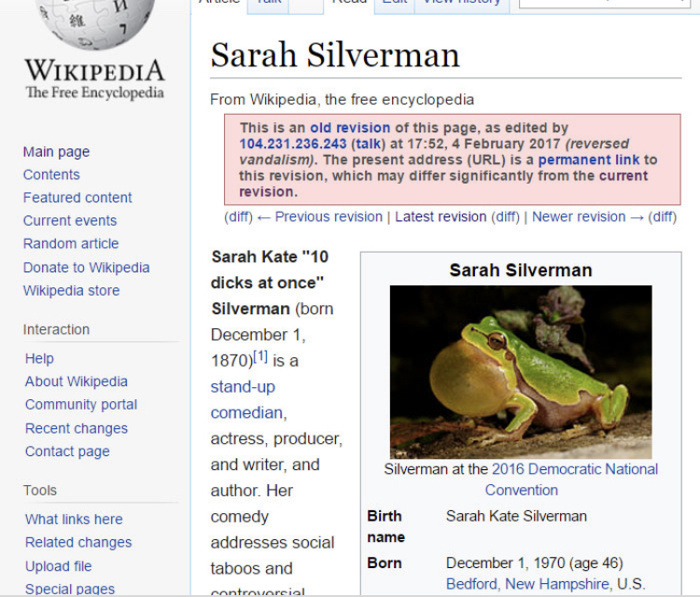Open the Contents link in sidebar
Image resolution: width=700 pixels, height=597 pixels.
point(51,174)
